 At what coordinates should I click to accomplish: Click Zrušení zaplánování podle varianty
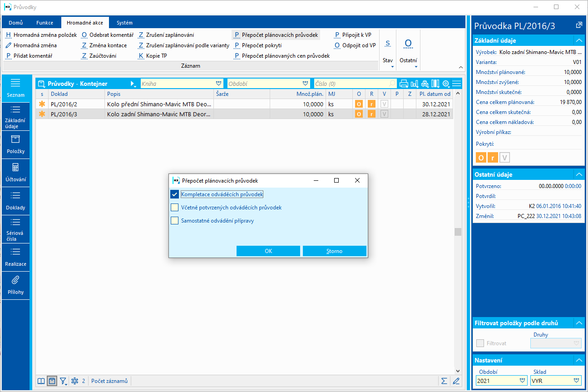(x=184, y=45)
